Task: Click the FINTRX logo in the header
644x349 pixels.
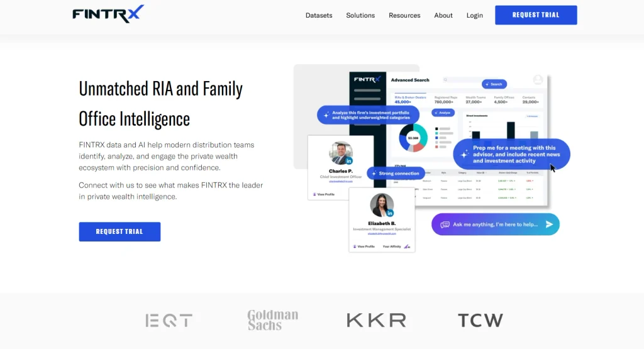Action: [x=108, y=14]
